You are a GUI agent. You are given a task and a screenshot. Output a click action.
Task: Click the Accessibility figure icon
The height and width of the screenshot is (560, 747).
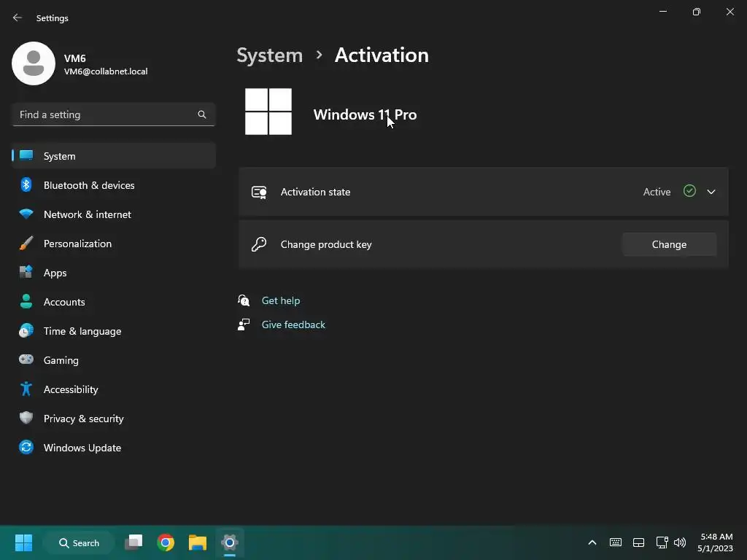(26, 389)
